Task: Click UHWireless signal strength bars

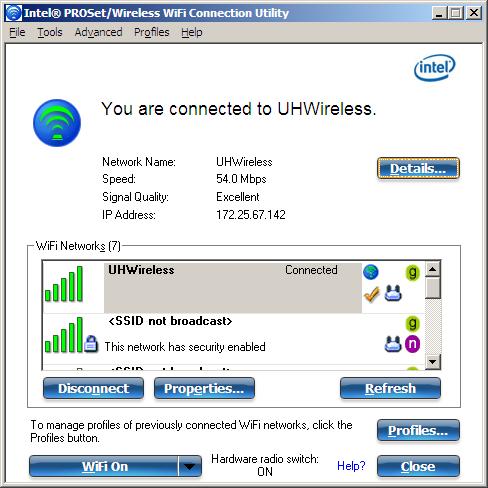Action: pyautogui.click(x=64, y=284)
